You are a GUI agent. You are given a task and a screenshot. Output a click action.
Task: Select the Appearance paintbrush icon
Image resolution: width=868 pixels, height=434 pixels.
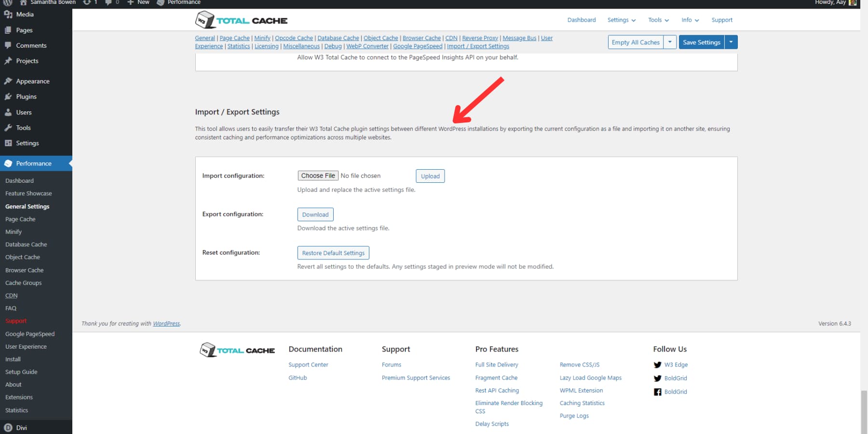coord(9,81)
